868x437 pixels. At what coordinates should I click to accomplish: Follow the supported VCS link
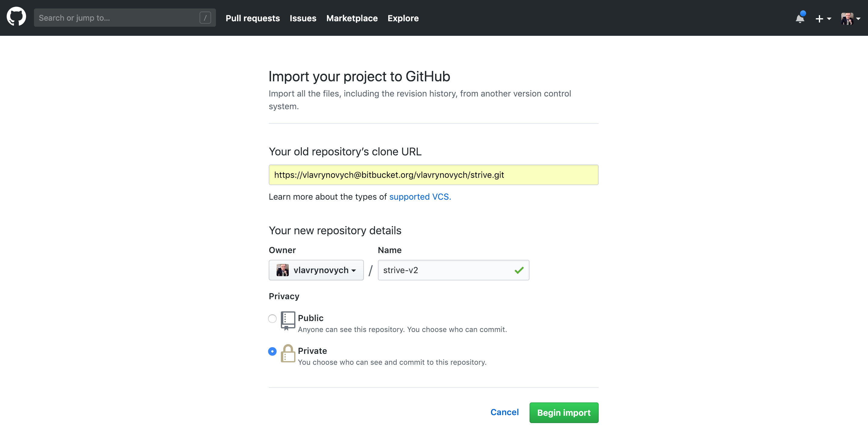coord(419,197)
